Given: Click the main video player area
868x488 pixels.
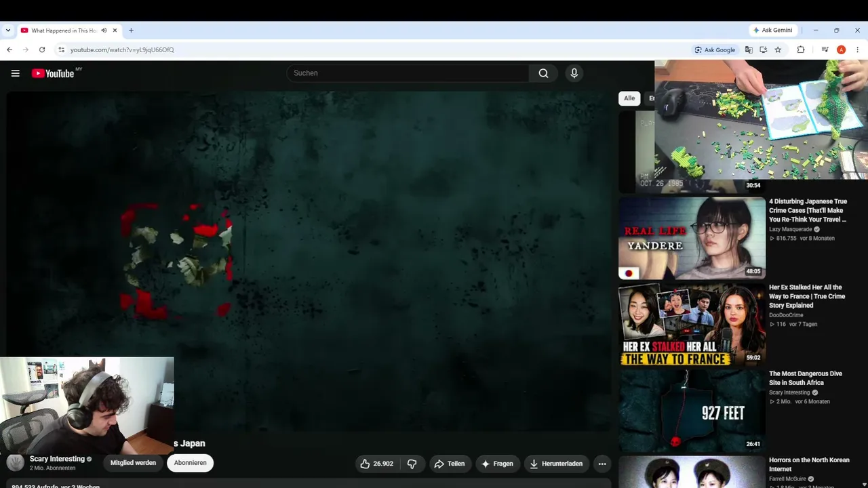Looking at the screenshot, I should pyautogui.click(x=309, y=261).
